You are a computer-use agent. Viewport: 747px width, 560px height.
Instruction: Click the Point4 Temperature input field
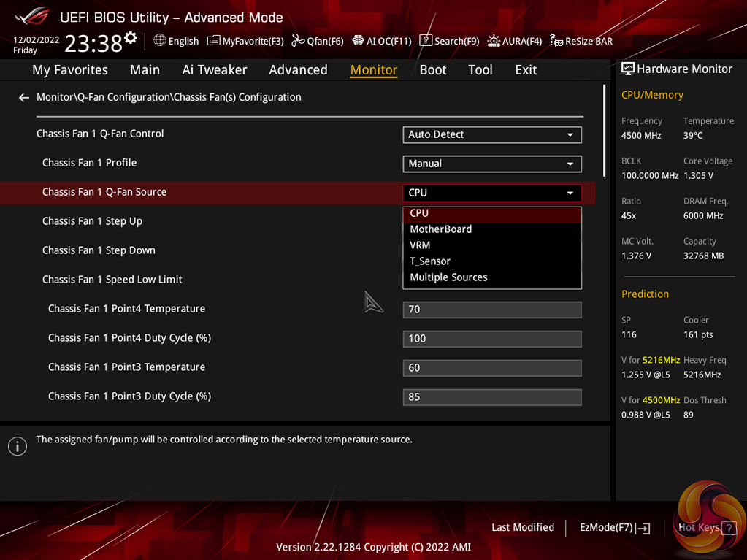(491, 310)
